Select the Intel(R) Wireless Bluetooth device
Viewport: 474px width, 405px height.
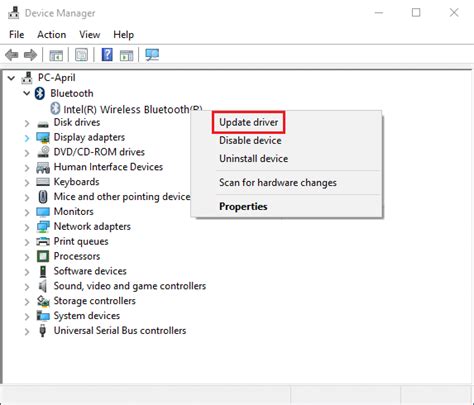click(127, 109)
